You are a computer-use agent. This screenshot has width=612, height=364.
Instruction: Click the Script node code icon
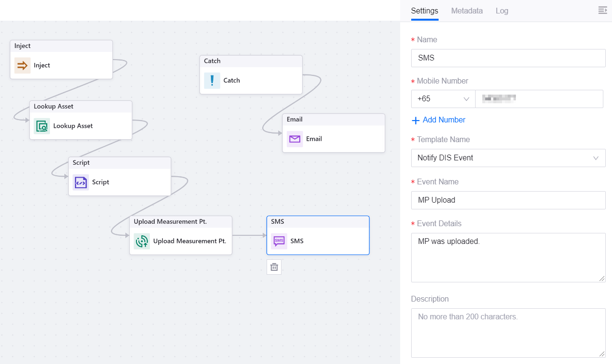tap(81, 182)
